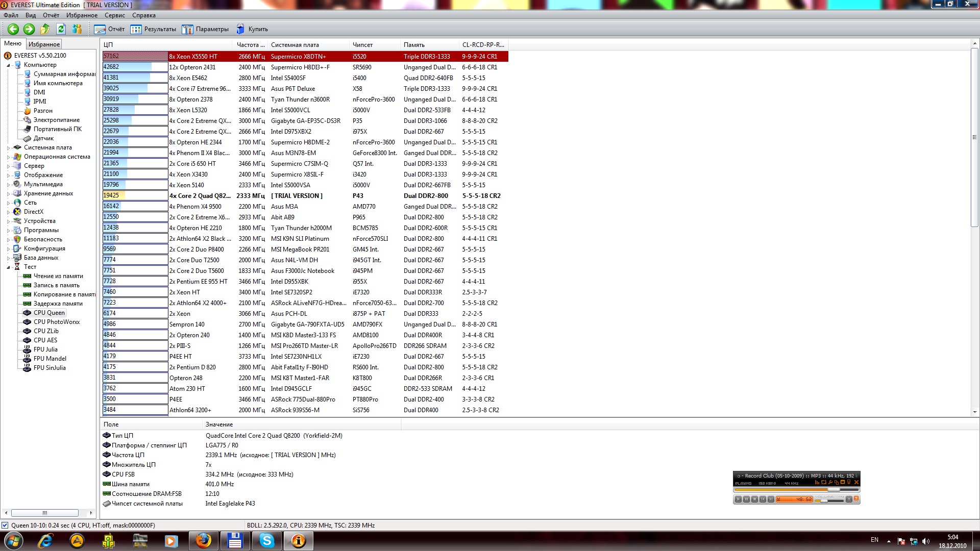Image resolution: width=980 pixels, height=551 pixels.
Task: Select the FPU Julia benchmark item
Action: point(45,349)
